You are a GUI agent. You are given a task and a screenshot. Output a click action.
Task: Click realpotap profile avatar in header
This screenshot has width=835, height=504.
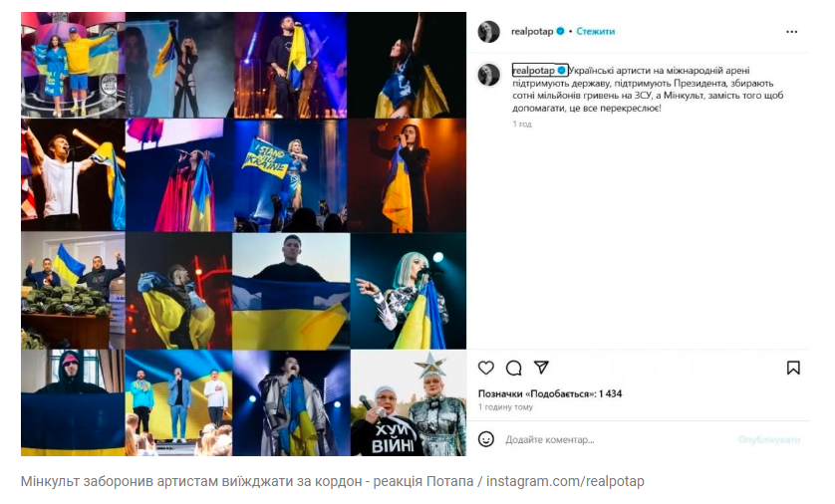488,32
